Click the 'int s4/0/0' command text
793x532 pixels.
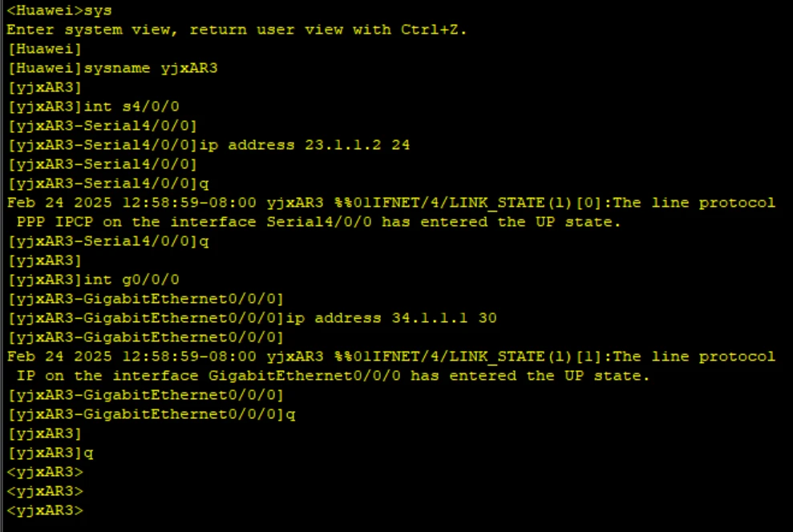coord(131,107)
